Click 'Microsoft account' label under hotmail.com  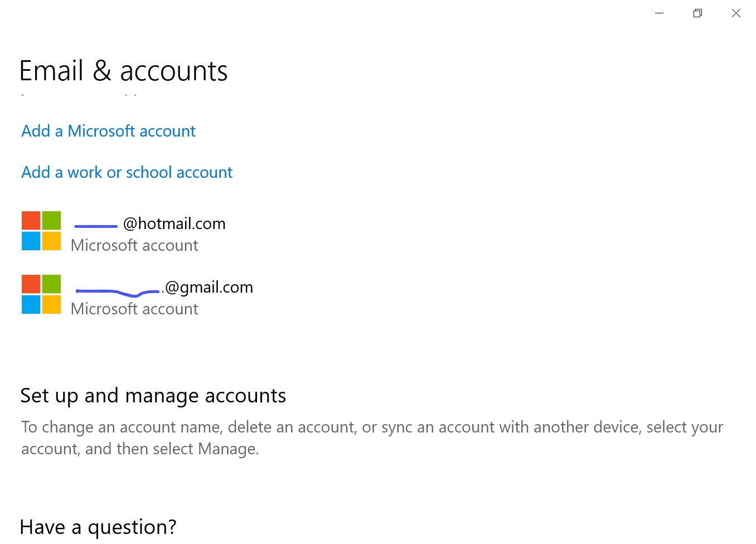coord(134,245)
